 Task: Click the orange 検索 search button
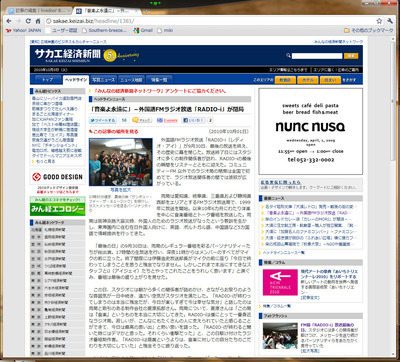[x=351, y=56]
